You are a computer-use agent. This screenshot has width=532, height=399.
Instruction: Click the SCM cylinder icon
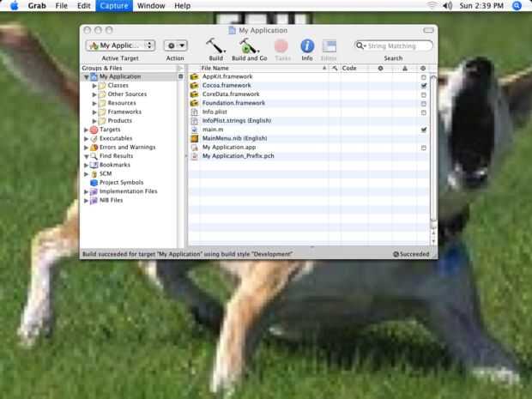pos(94,173)
